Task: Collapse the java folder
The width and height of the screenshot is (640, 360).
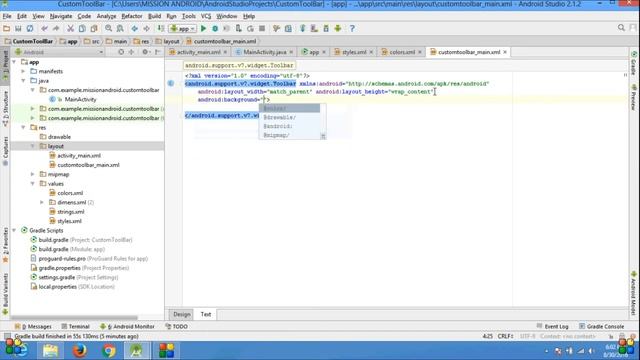Action: pos(24,81)
